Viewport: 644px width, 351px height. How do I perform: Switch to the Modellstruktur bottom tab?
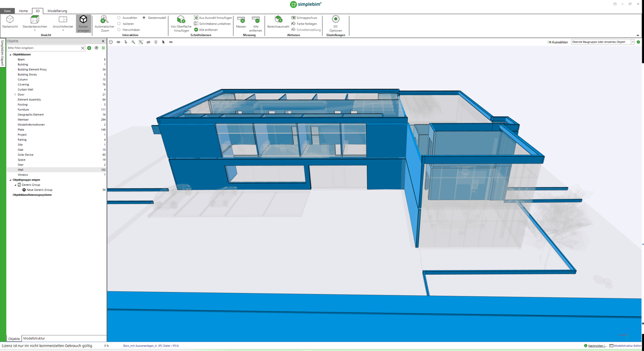tap(34, 339)
